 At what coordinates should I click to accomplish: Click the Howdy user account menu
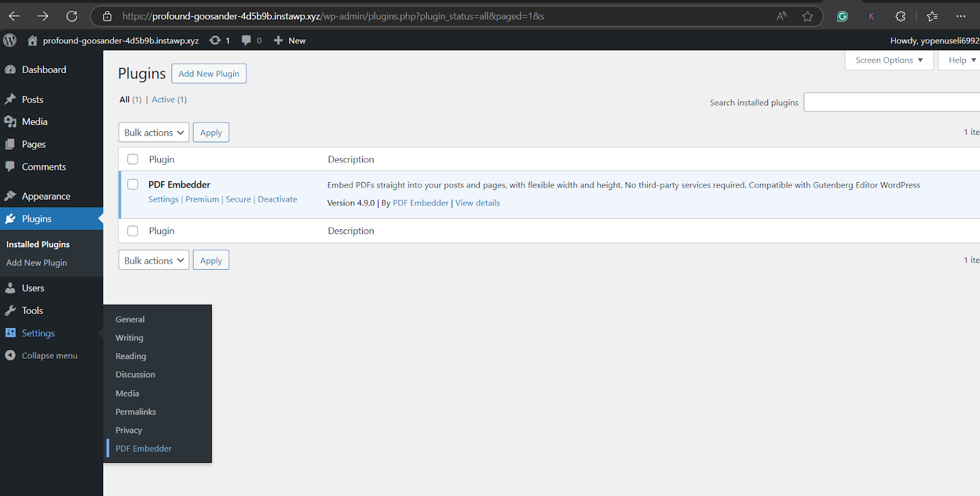pyautogui.click(x=935, y=40)
